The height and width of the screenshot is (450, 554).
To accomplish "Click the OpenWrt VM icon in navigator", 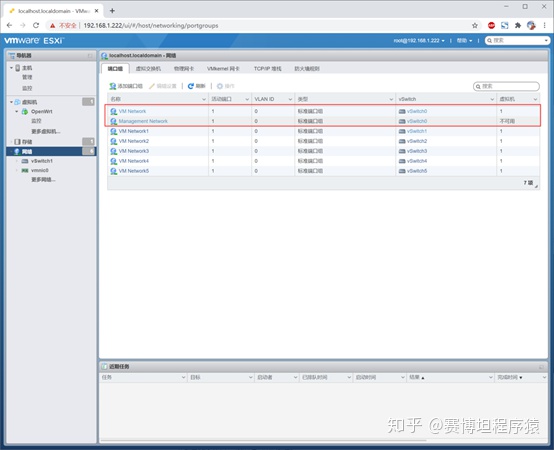I will click(25, 112).
